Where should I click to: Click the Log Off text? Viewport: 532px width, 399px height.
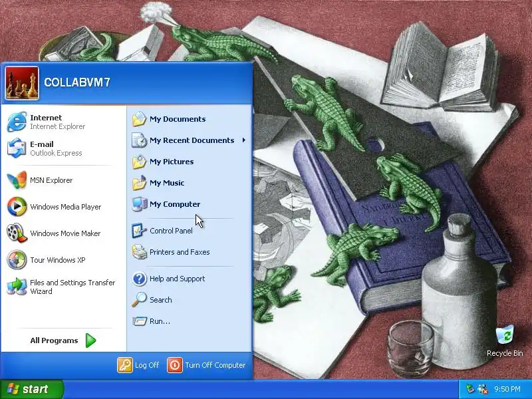147,365
